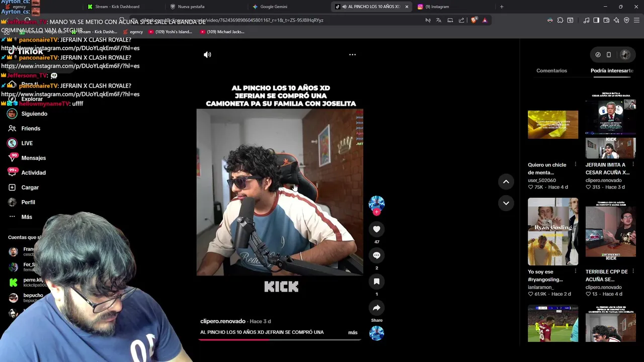Mute the TikTok video with speaker icon

click(x=207, y=55)
